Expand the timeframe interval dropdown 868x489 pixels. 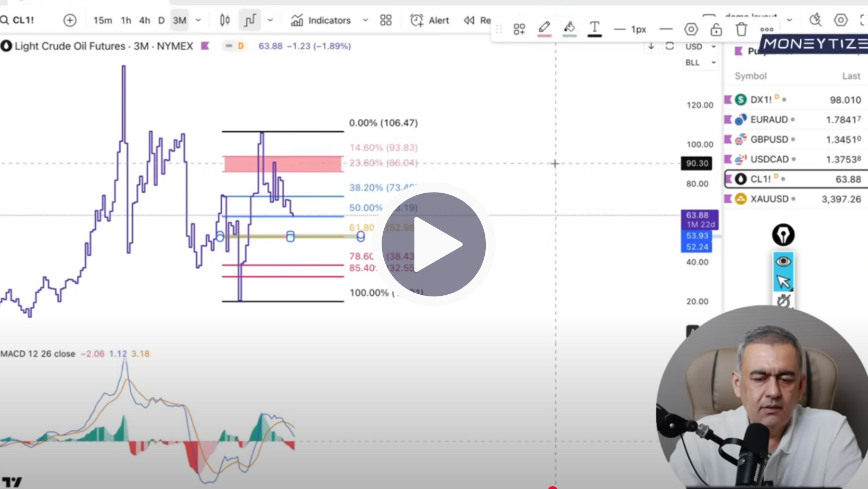pyautogui.click(x=198, y=20)
